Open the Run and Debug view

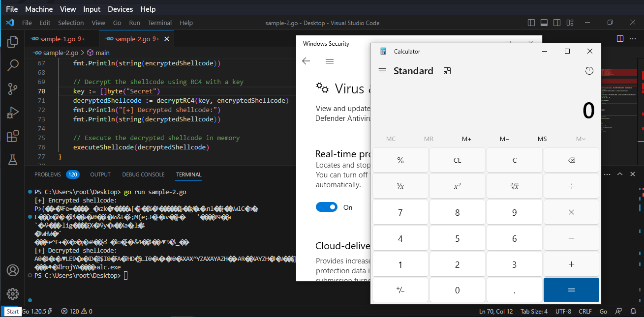(x=13, y=113)
